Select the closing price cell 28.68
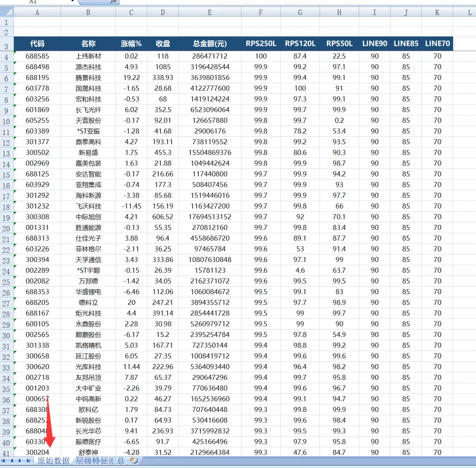Image resolution: width=476 pixels, height=468 pixels. [163, 88]
